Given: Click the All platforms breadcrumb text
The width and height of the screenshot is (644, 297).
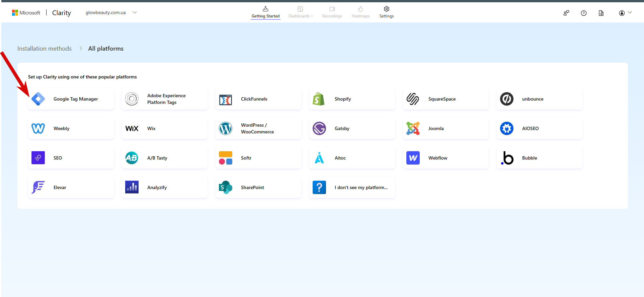Looking at the screenshot, I should [106, 49].
